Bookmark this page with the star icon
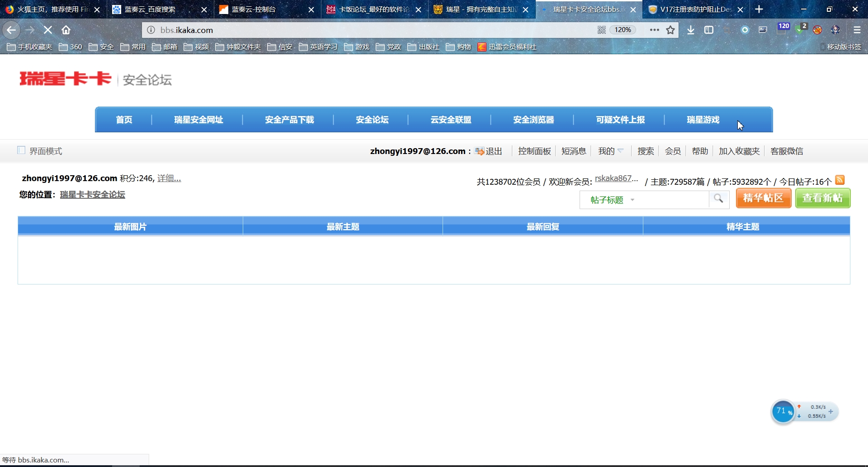Image resolution: width=868 pixels, height=467 pixels. [670, 30]
